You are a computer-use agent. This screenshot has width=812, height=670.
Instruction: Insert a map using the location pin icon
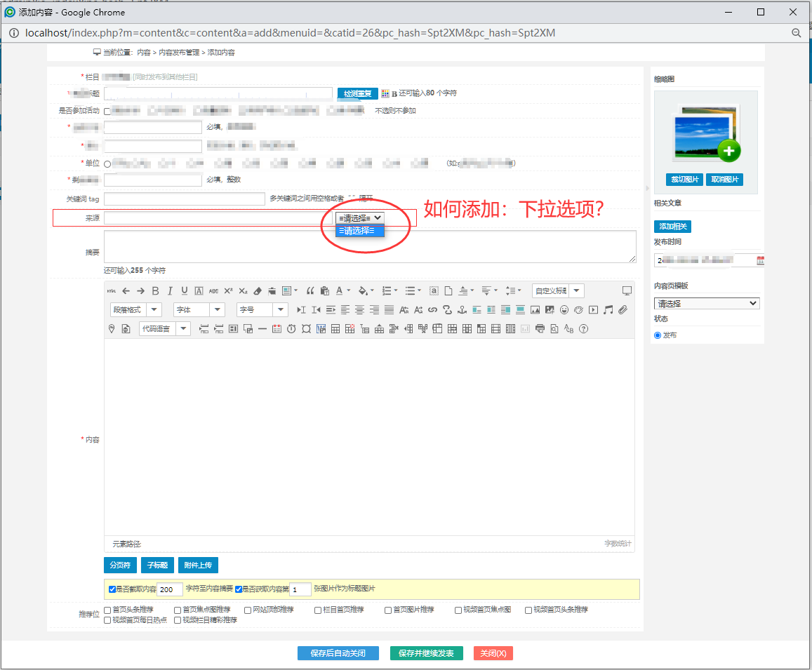112,329
